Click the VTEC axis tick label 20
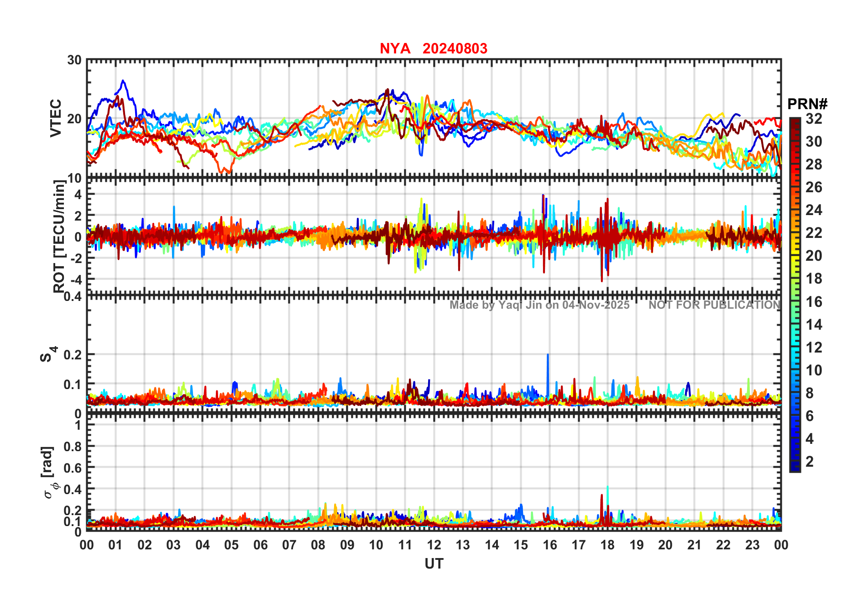Screen dimensions: 868x590 point(75,119)
